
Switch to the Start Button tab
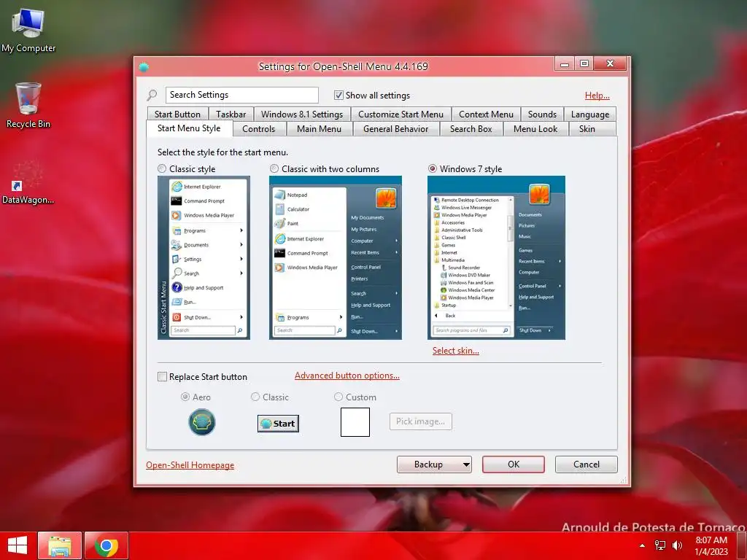click(177, 114)
